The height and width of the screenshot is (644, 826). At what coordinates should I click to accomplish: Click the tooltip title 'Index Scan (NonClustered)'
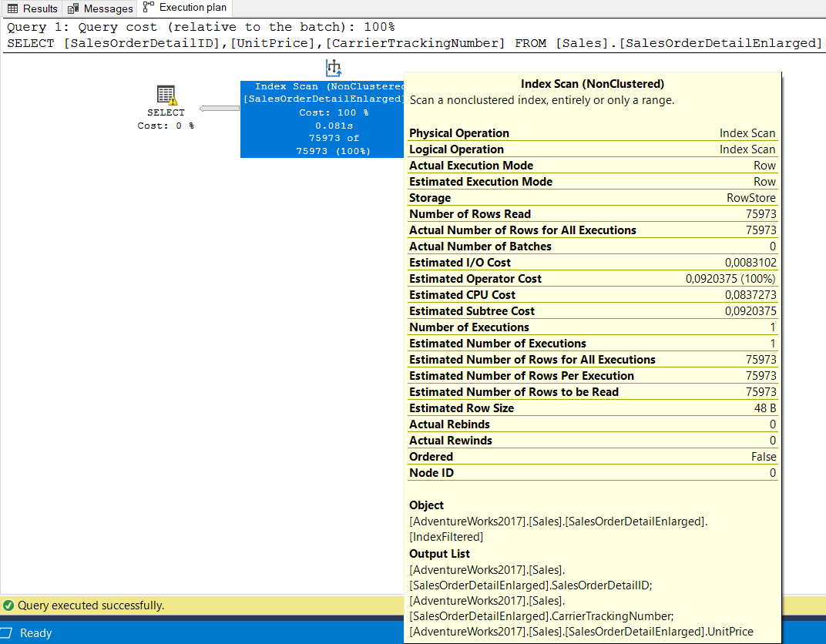592,84
